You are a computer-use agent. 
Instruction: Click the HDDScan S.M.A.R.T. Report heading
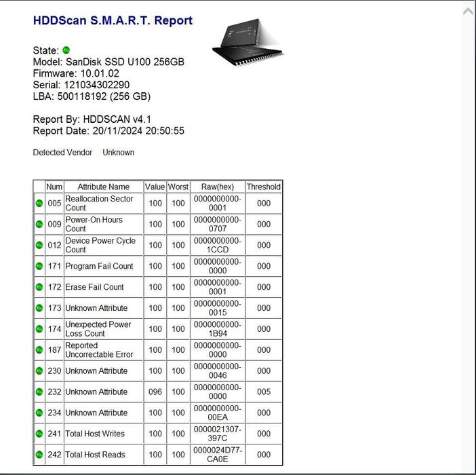tap(113, 20)
